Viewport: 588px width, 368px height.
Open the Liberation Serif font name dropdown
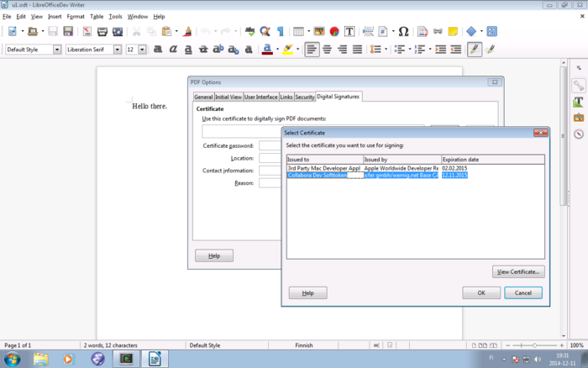point(117,50)
